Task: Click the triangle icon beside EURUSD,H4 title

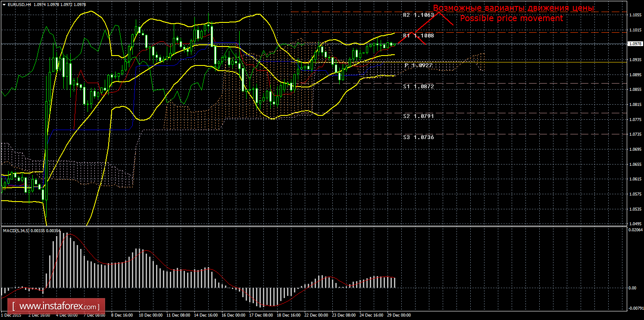Action: (x=4, y=4)
